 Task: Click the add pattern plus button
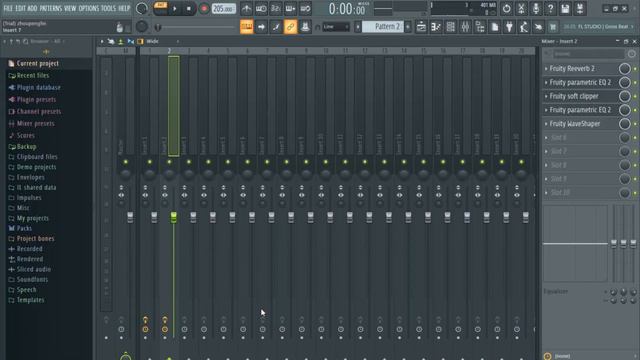[x=408, y=27]
